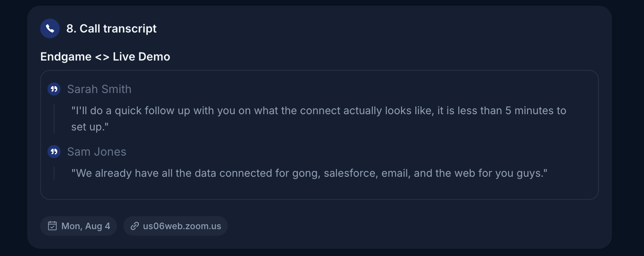
Task: Click the quote indicator bar beside Sarah's quote
Action: [x=54, y=118]
